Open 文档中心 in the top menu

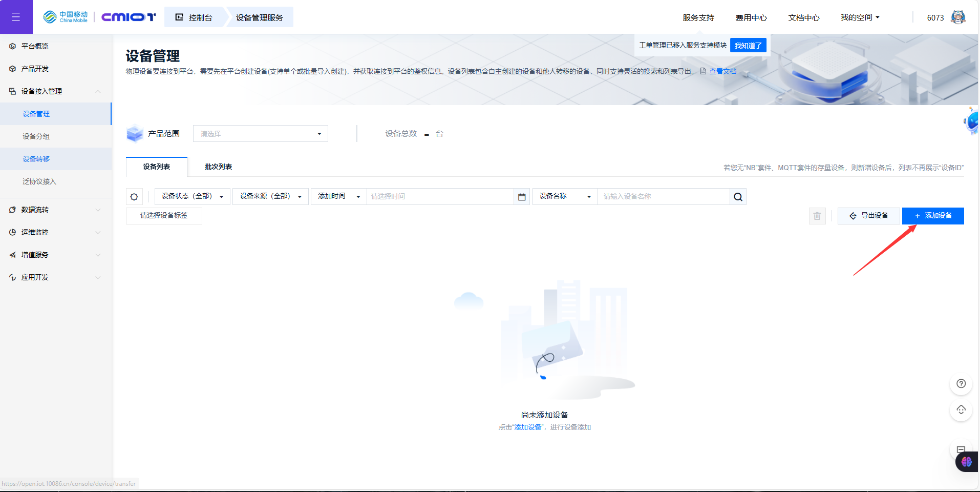click(x=803, y=17)
